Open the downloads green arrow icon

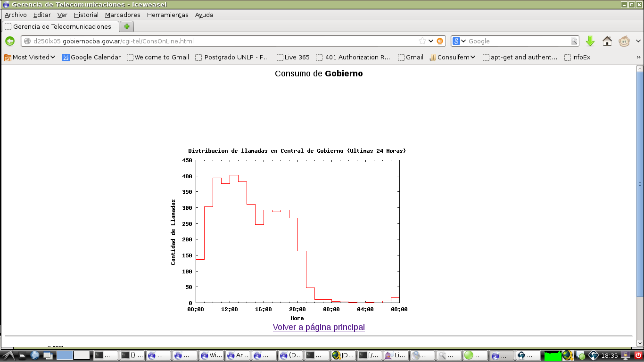coord(590,41)
